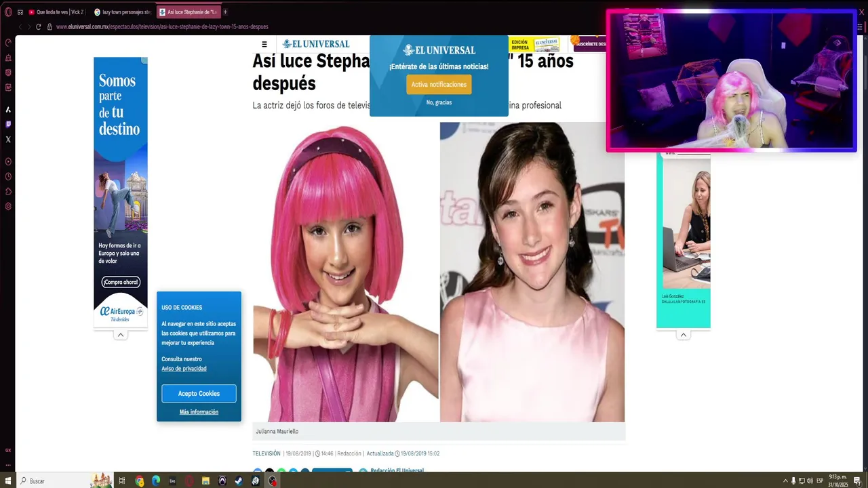Collapse the left Air Europa ad chevron

coord(121,335)
